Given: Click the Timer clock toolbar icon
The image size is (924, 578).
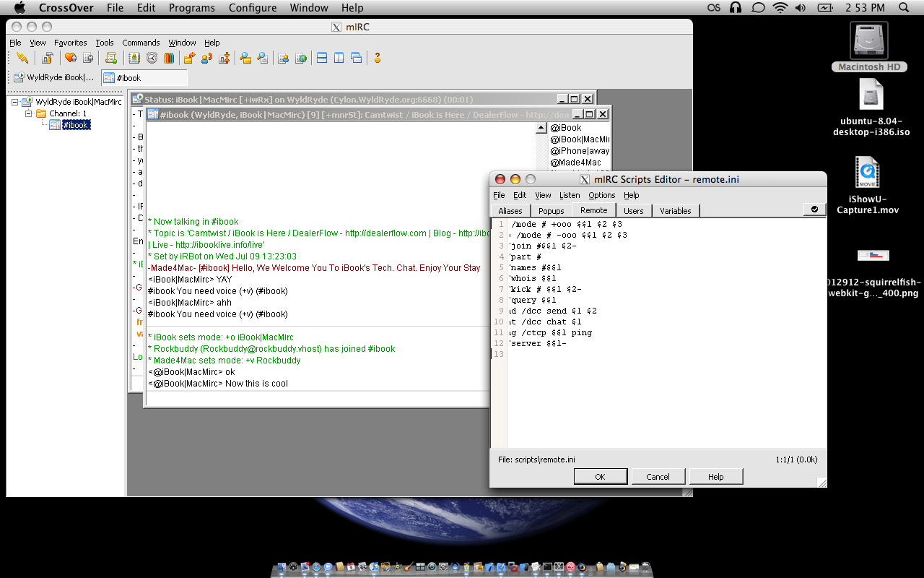Looking at the screenshot, I should pyautogui.click(x=152, y=58).
